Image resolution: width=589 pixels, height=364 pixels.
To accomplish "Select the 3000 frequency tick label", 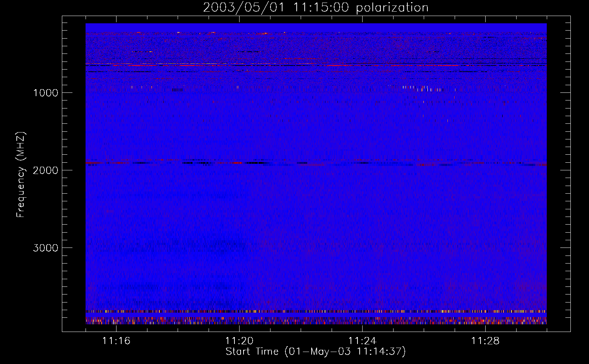I will click(x=46, y=248).
